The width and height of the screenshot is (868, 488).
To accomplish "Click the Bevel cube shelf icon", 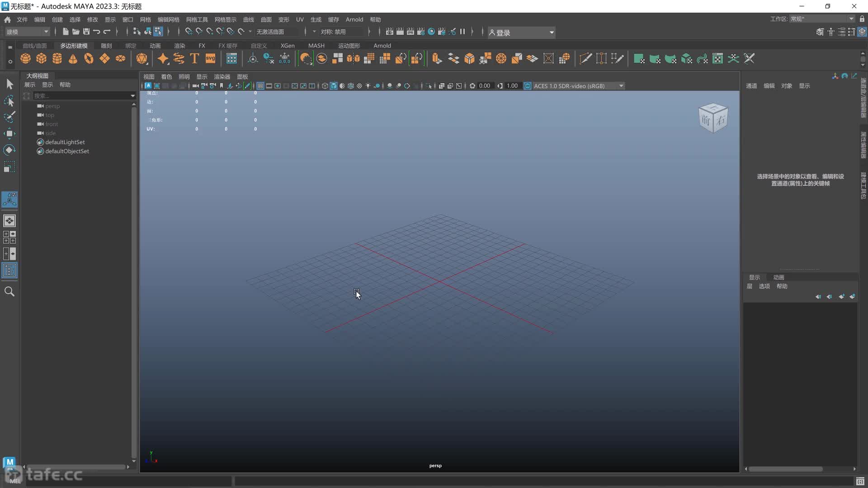I will coord(470,59).
